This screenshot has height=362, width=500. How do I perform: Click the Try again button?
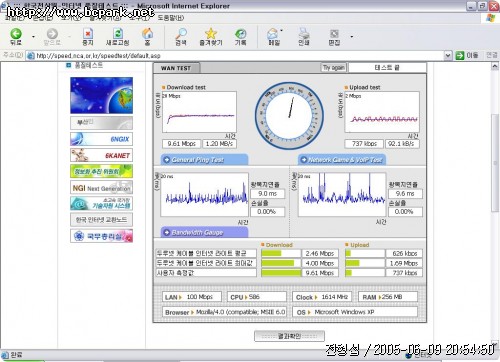[x=333, y=68]
